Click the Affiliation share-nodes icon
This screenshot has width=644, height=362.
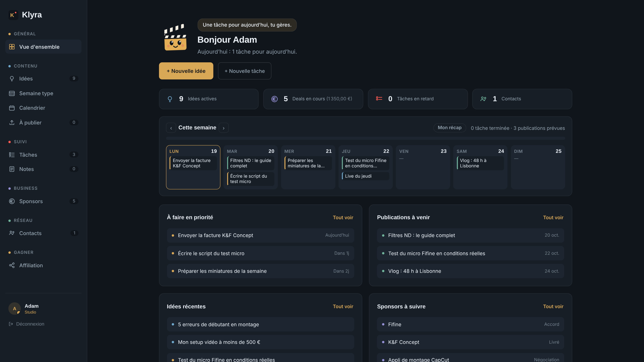pyautogui.click(x=12, y=265)
